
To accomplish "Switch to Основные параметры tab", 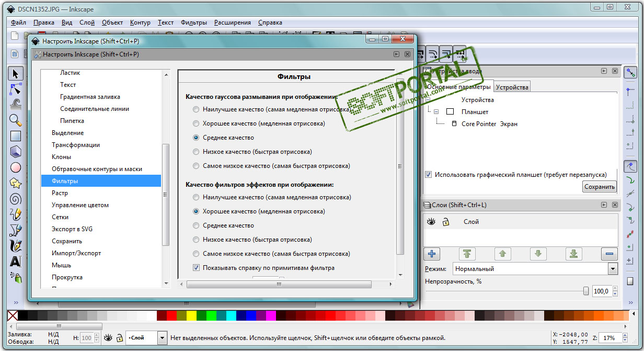I will [x=459, y=87].
